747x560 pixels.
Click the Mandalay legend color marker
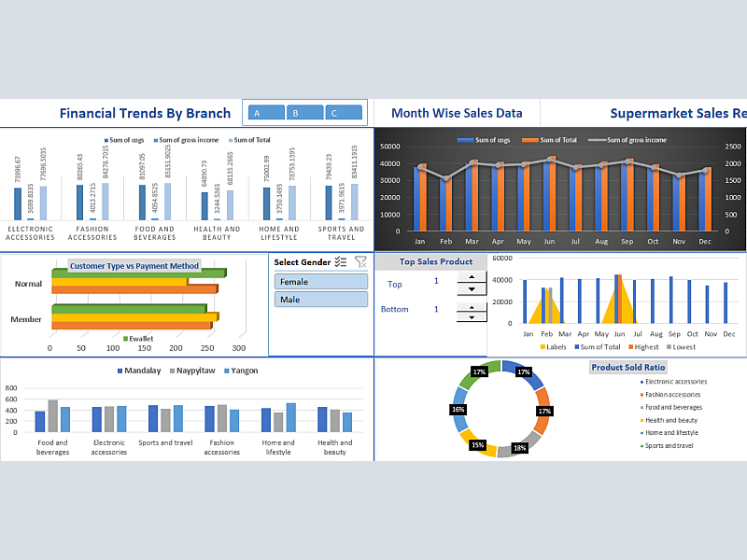[121, 371]
